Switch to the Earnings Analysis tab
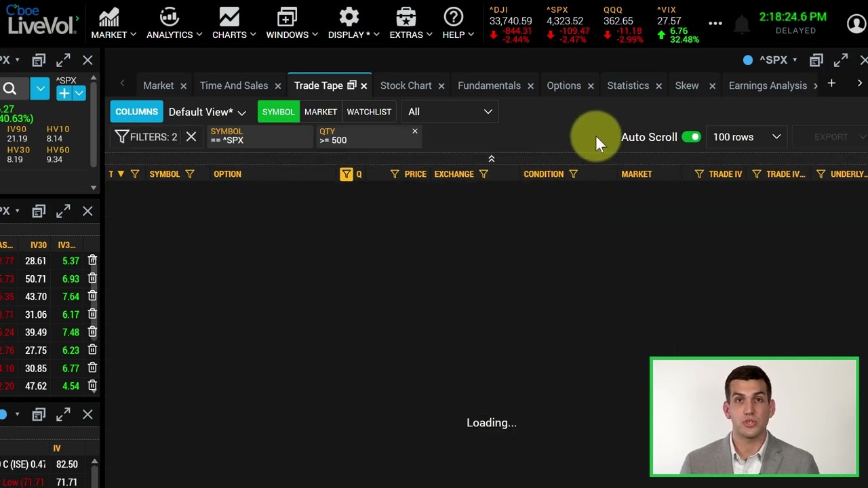 (768, 85)
